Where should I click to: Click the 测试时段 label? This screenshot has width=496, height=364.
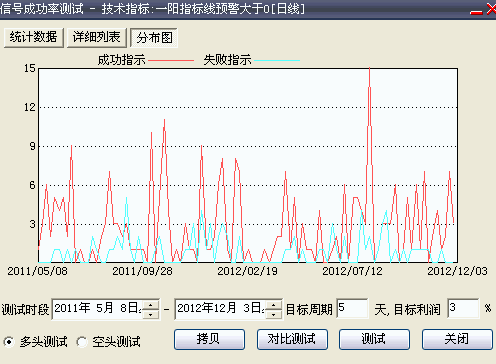click(25, 310)
